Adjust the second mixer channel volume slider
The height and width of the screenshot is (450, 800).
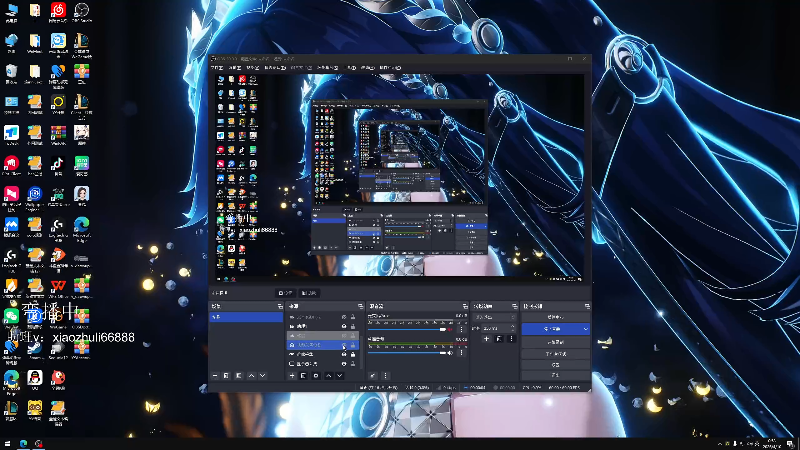(x=407, y=353)
